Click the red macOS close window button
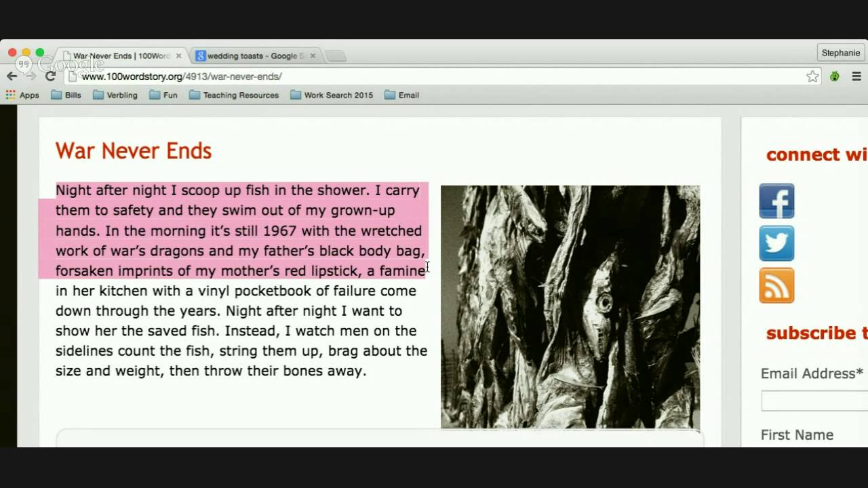Viewport: 868px width, 488px height. (x=12, y=53)
